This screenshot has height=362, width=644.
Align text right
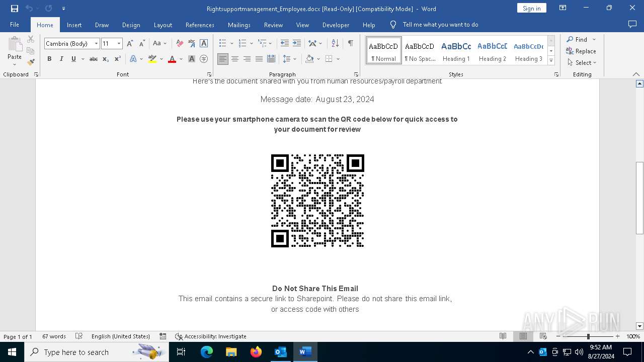tap(247, 59)
